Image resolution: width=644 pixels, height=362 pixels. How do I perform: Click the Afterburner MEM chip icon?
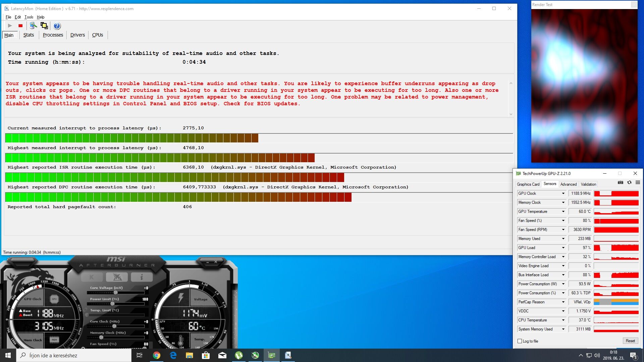54,340
